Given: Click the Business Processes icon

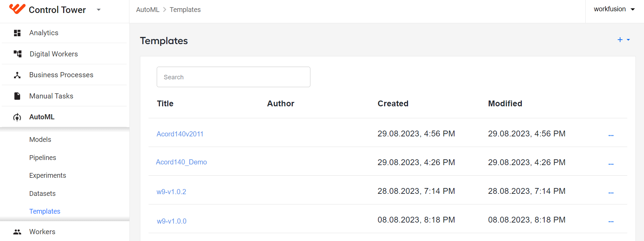Looking at the screenshot, I should (x=17, y=75).
